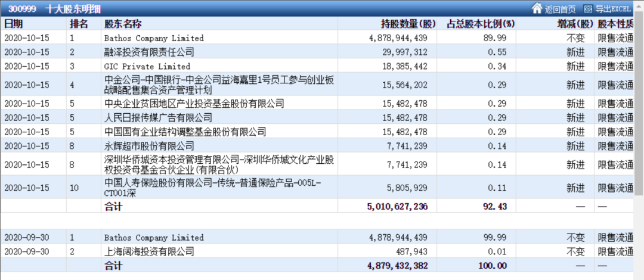Click 合计 label in 2020-10-15 table
The image size is (644, 280).
[114, 207]
